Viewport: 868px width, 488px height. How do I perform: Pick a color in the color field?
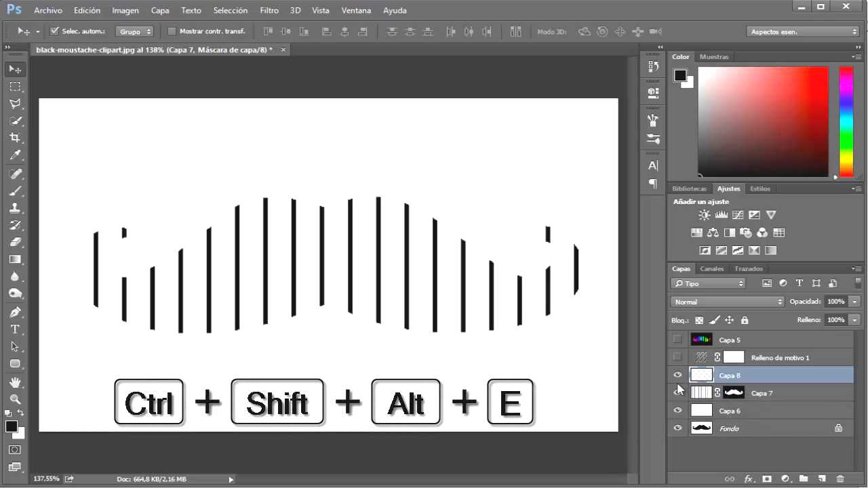763,121
